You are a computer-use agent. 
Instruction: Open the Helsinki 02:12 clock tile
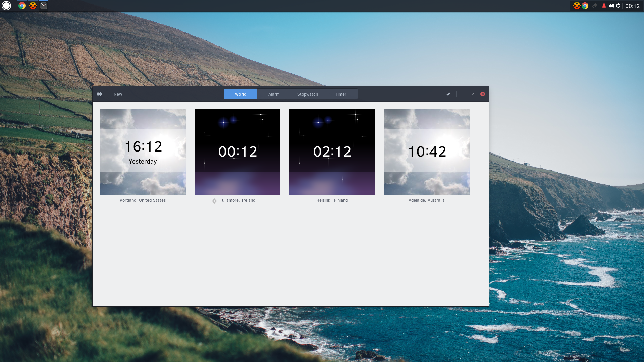pos(332,152)
